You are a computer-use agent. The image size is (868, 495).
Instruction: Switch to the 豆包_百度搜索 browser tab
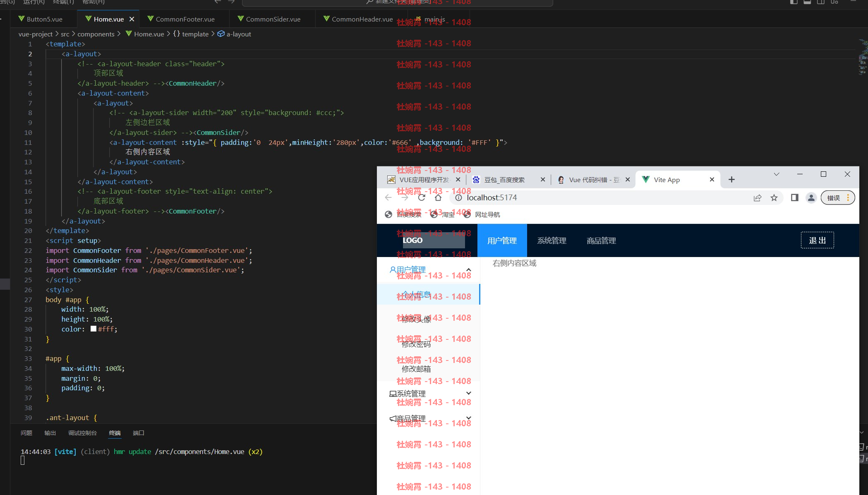(x=508, y=180)
